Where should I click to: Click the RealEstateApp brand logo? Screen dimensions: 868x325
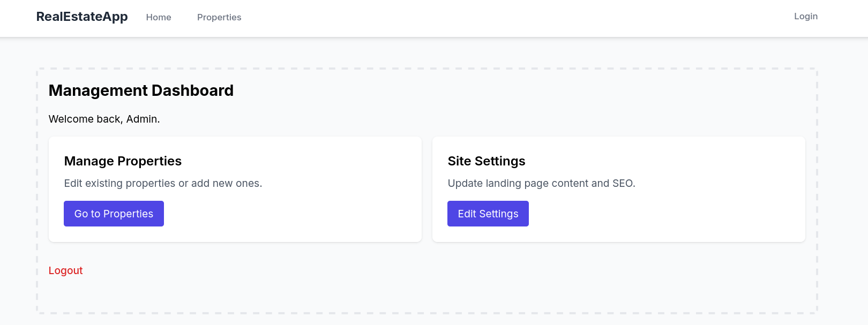82,17
